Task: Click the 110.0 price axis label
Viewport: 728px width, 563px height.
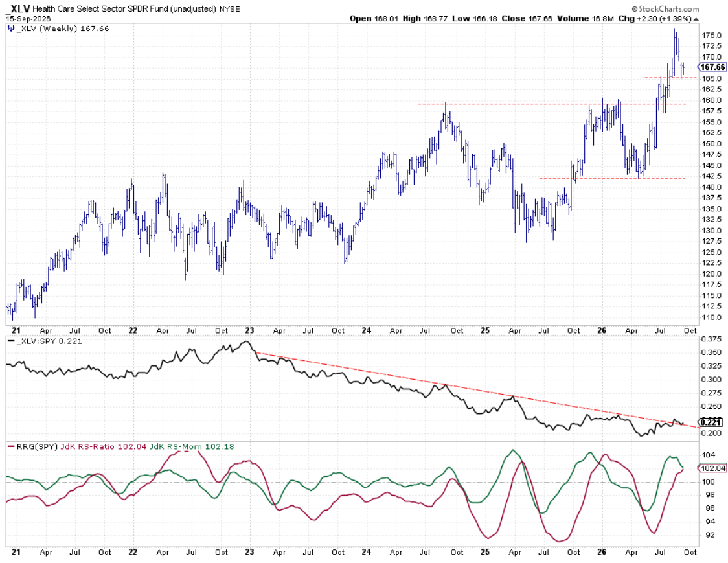Action: (x=711, y=317)
